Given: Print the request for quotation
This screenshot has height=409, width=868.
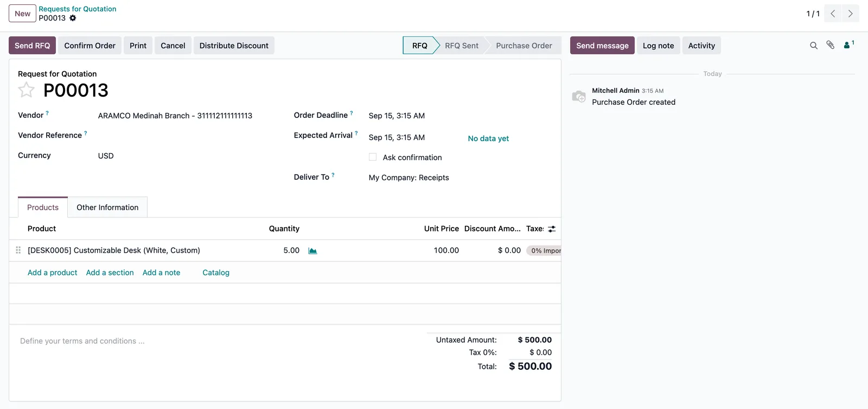Looking at the screenshot, I should coord(138,46).
